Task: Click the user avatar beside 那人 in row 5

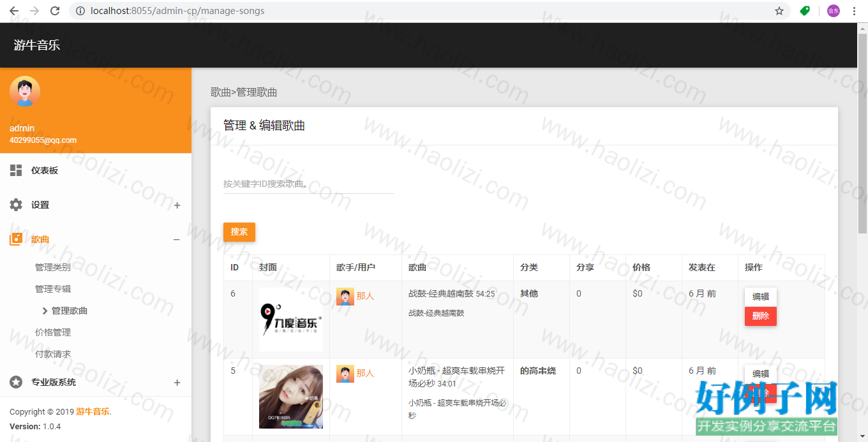Action: pos(345,374)
